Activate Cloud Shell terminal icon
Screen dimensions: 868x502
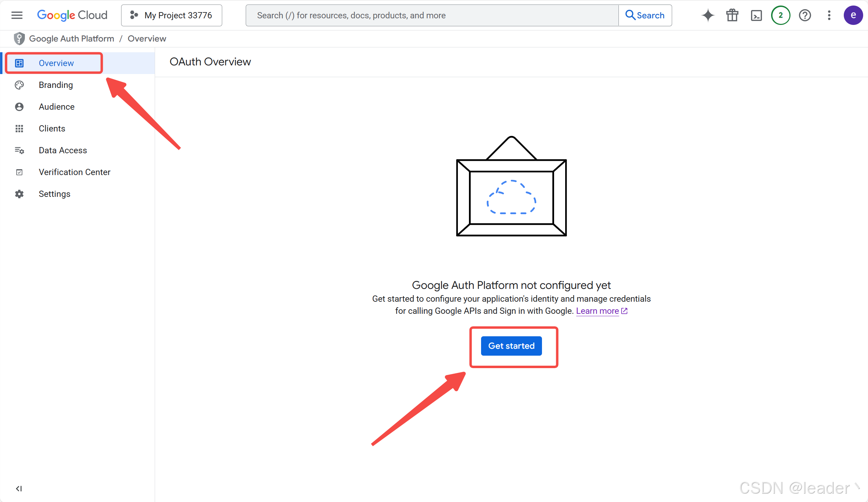tap(756, 15)
